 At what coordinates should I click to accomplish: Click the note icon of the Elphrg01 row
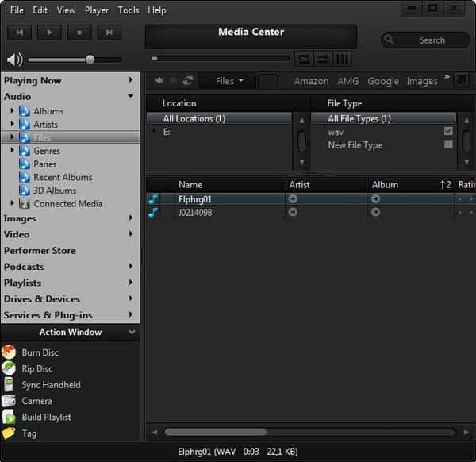[x=153, y=199]
